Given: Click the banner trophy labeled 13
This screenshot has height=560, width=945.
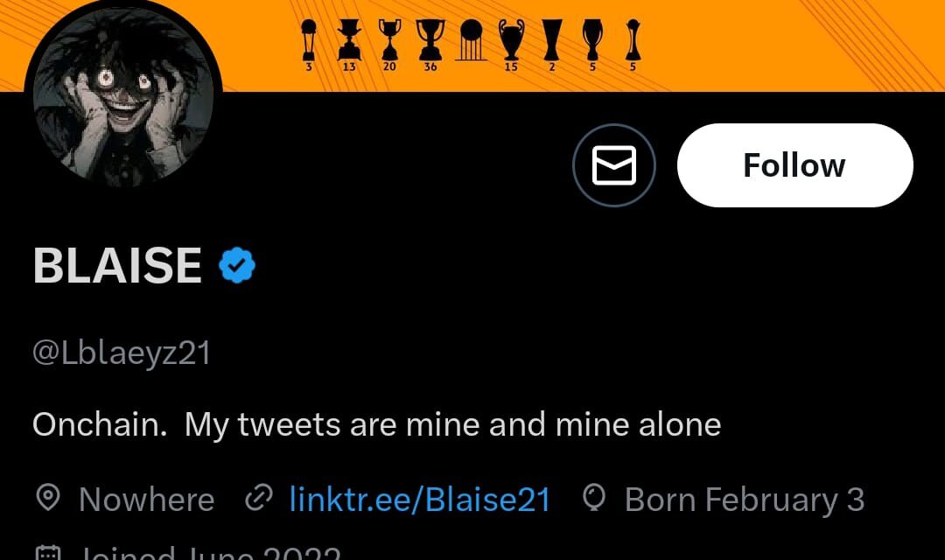Looking at the screenshot, I should pos(349,39).
